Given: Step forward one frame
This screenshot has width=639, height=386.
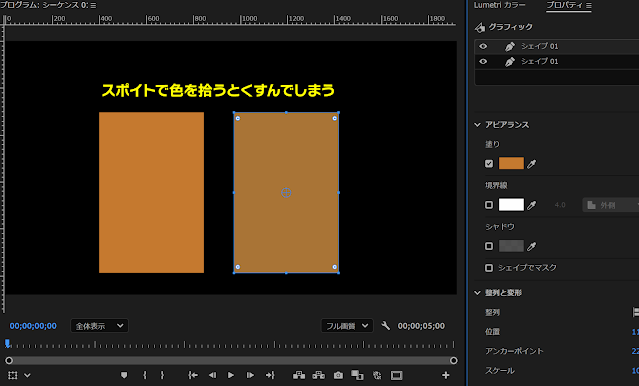Looking at the screenshot, I should pos(250,375).
